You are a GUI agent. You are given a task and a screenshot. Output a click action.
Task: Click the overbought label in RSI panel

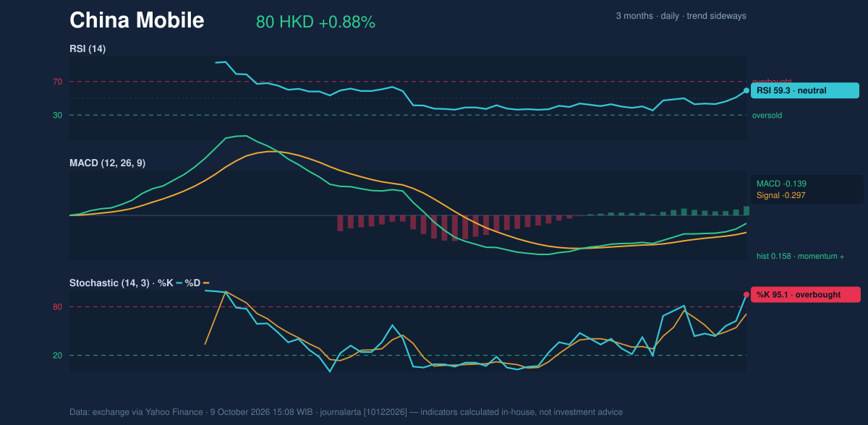[772, 82]
